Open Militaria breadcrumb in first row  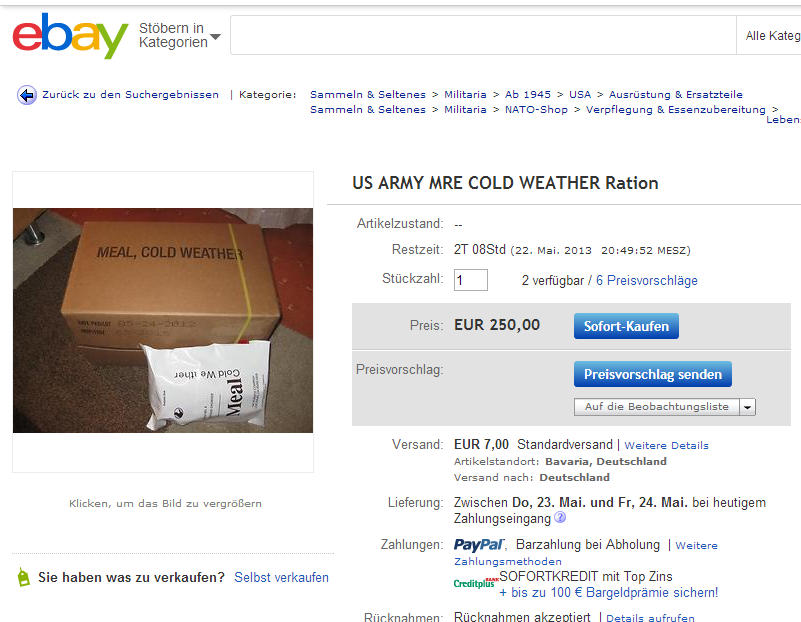click(465, 95)
